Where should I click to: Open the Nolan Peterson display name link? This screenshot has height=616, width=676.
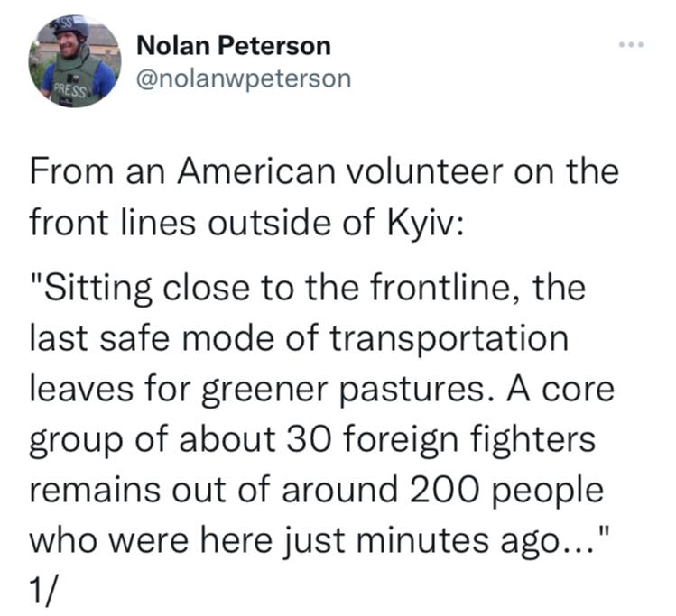(x=234, y=46)
